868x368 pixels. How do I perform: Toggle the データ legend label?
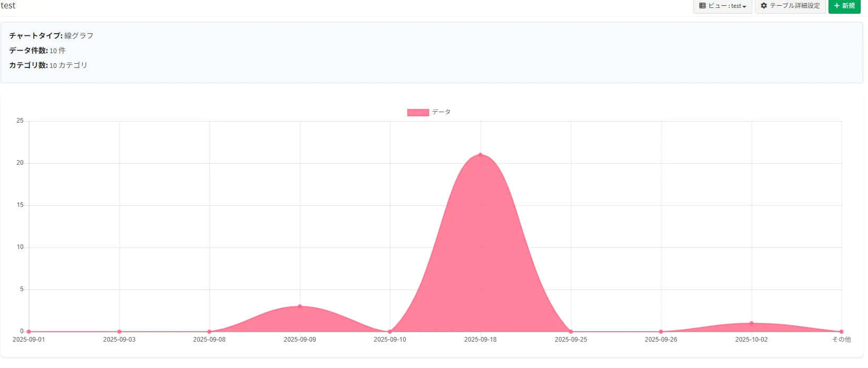point(441,112)
